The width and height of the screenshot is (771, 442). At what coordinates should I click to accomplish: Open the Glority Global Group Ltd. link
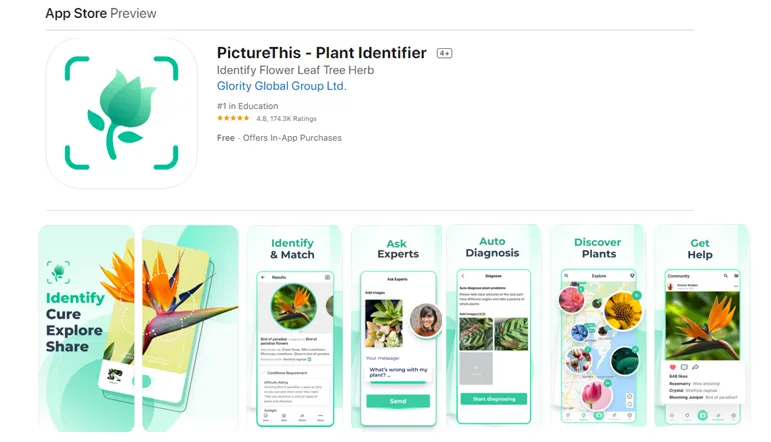(281, 86)
